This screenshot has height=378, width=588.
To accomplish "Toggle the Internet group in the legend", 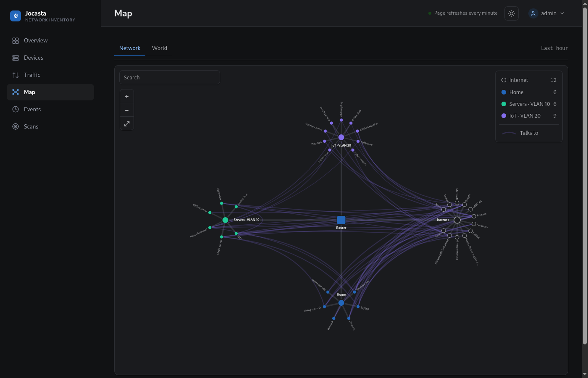I will tap(529, 80).
